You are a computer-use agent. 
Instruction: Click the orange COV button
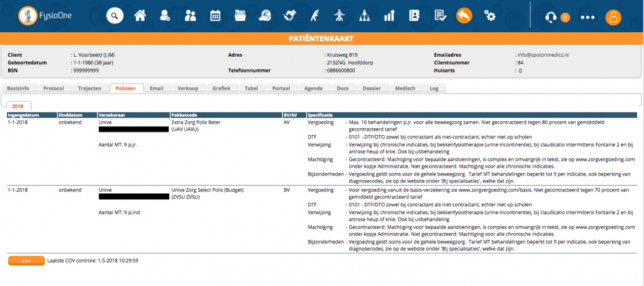tap(27, 261)
